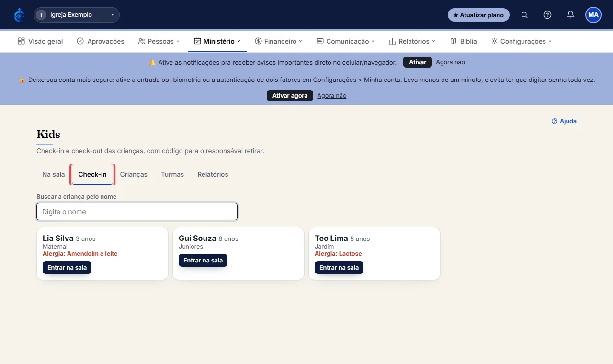Click the name Lia Silva
The width and height of the screenshot is (613, 364).
[x=58, y=238]
